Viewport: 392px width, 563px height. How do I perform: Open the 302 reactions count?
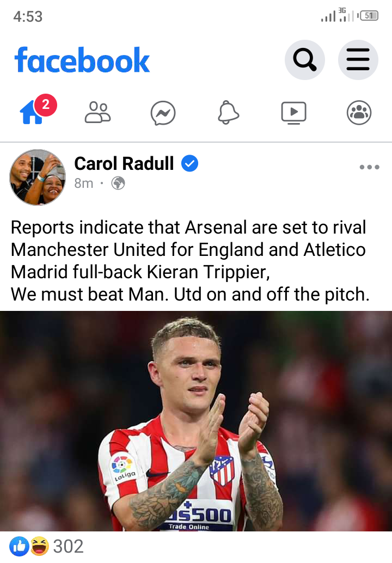coord(68,546)
